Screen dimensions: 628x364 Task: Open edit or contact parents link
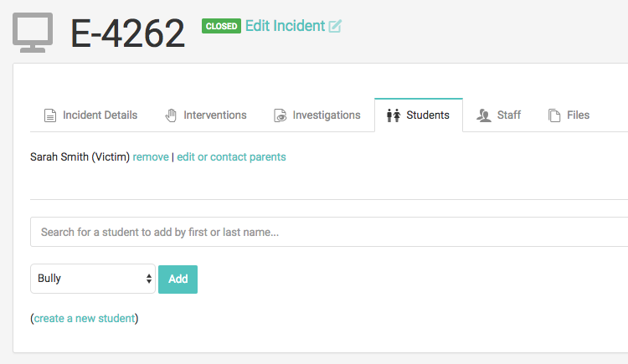click(231, 157)
